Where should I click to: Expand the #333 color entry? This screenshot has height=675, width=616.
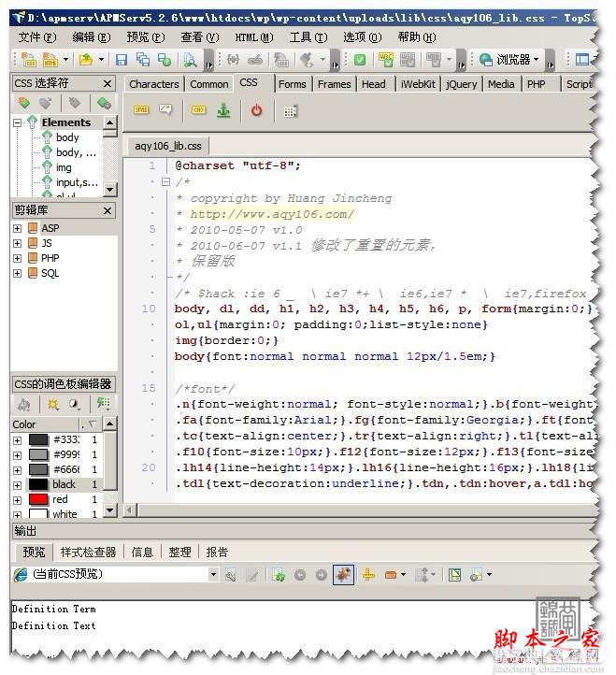(17, 440)
